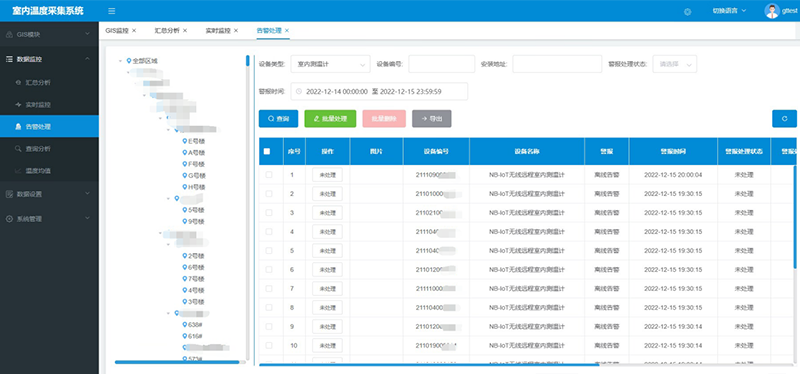Click 未处理 action button in row 4
The width and height of the screenshot is (800, 374).
tap(327, 232)
